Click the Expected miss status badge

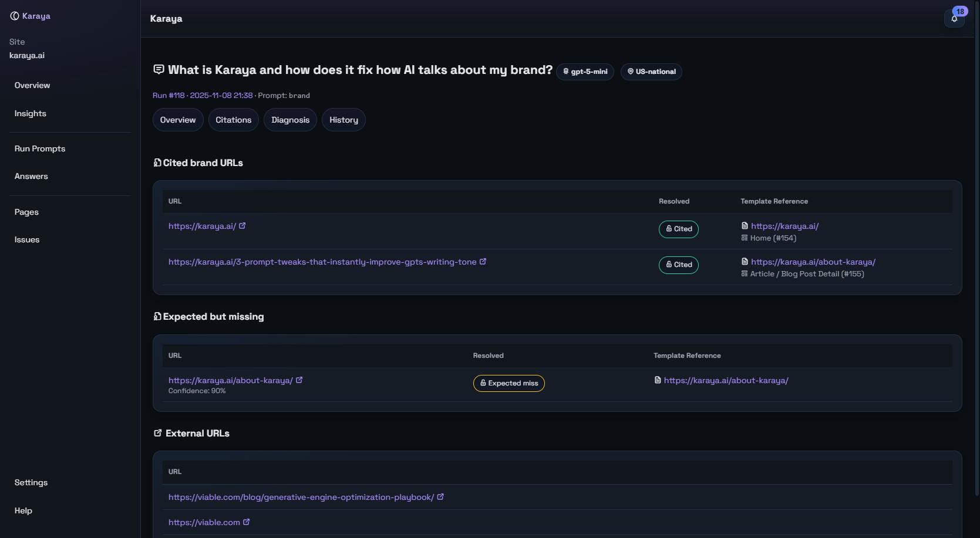(509, 383)
